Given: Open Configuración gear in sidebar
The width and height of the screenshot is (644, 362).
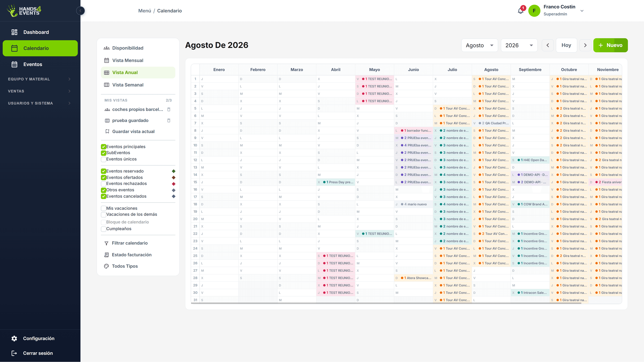Looking at the screenshot, I should [x=14, y=338].
